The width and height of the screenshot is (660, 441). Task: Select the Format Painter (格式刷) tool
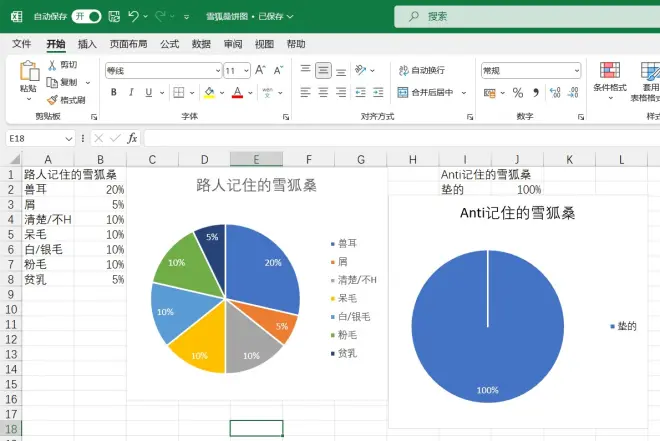click(51, 100)
